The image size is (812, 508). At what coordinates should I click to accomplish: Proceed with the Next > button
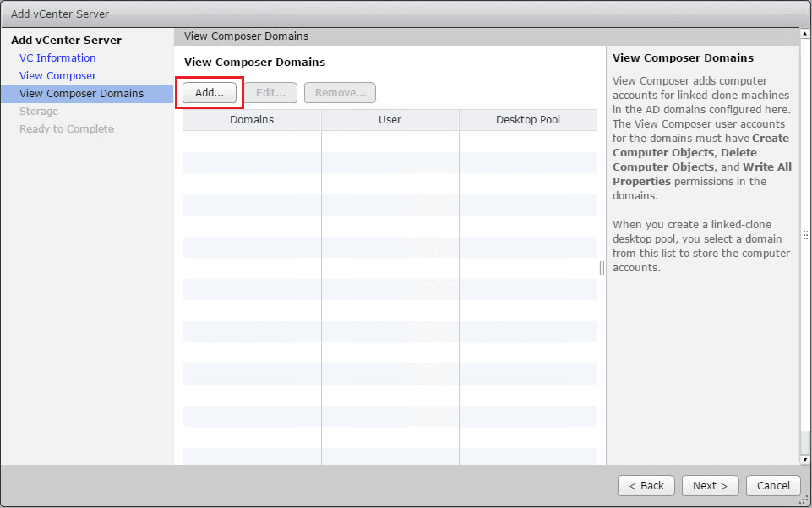(710, 486)
